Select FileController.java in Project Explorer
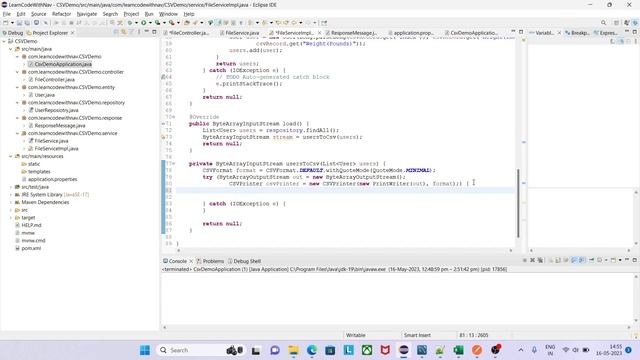 pyautogui.click(x=54, y=80)
